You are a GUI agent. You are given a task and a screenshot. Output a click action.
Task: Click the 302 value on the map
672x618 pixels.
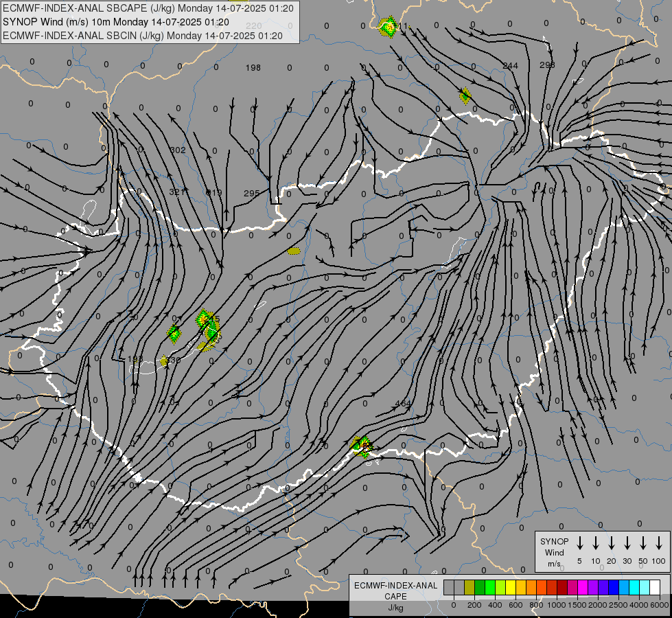(178, 150)
